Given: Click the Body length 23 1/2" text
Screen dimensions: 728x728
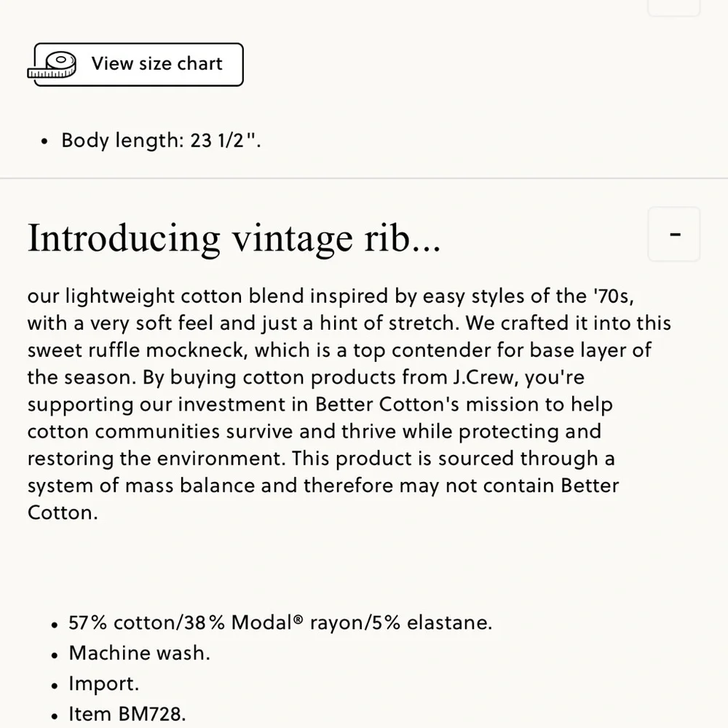Looking at the screenshot, I should tap(161, 140).
